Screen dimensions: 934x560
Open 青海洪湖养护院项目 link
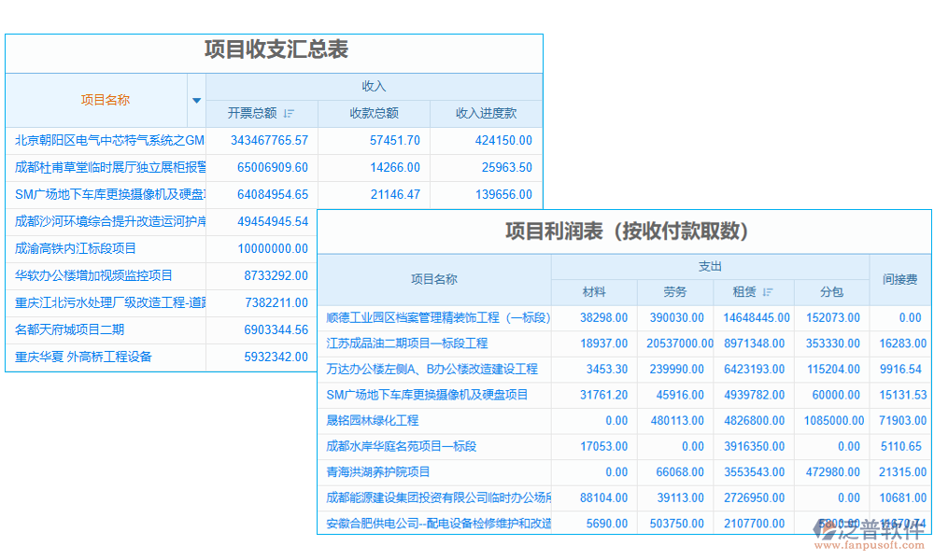coord(377,471)
